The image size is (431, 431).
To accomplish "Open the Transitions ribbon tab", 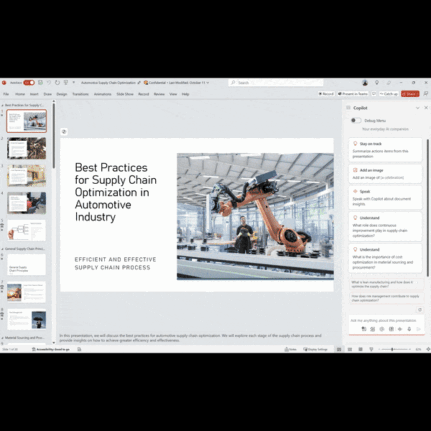I will [80, 94].
